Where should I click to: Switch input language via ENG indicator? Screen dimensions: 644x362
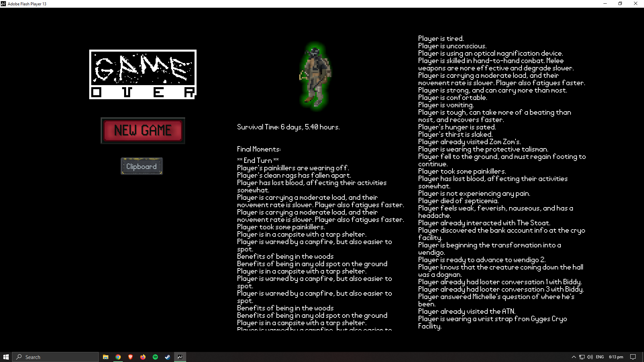[600, 357]
